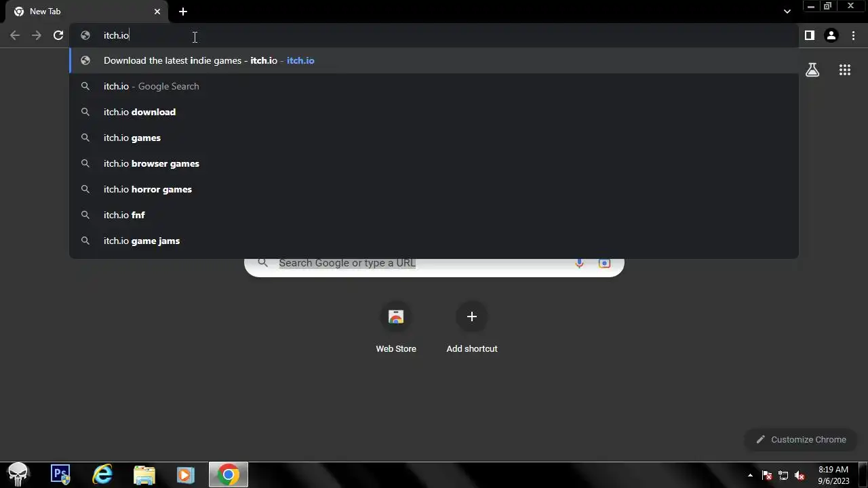Viewport: 868px width, 488px height.
Task: Open Internet Explorer from the taskbar
Action: 102,474
